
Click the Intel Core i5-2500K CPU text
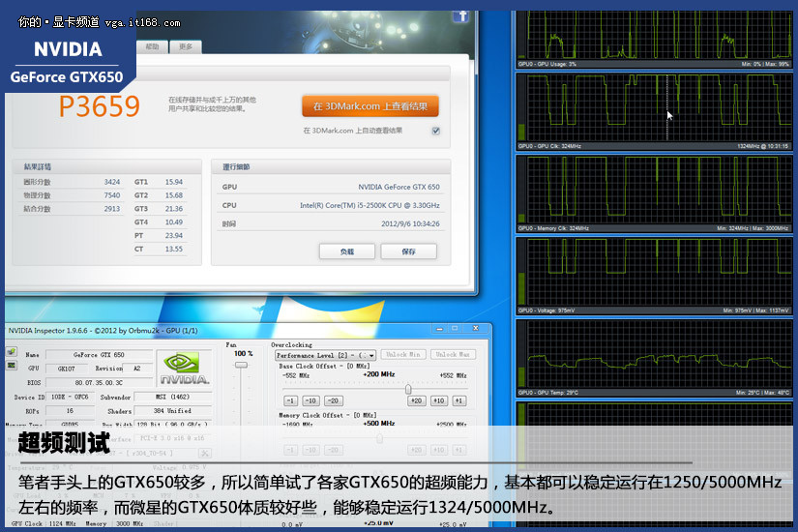pyautogui.click(x=369, y=205)
